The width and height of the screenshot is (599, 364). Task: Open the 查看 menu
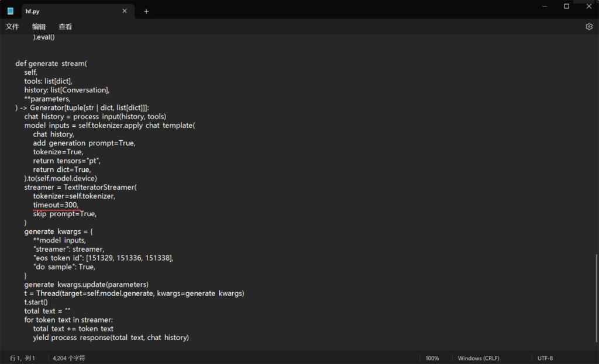(65, 26)
